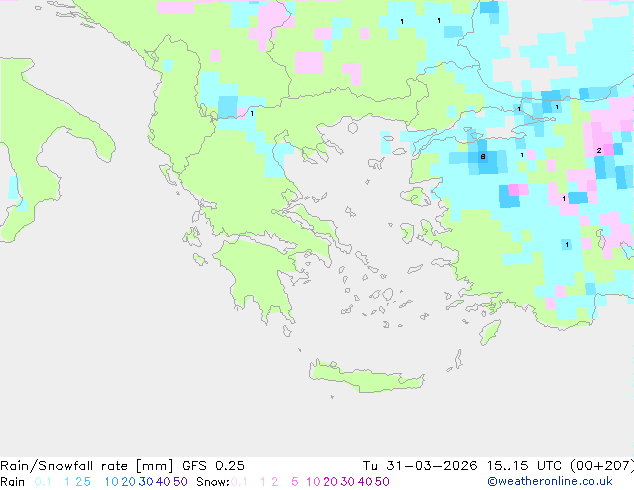The image size is (634, 490).
Task: Click the 'Rain' legend label
Action: [13, 482]
